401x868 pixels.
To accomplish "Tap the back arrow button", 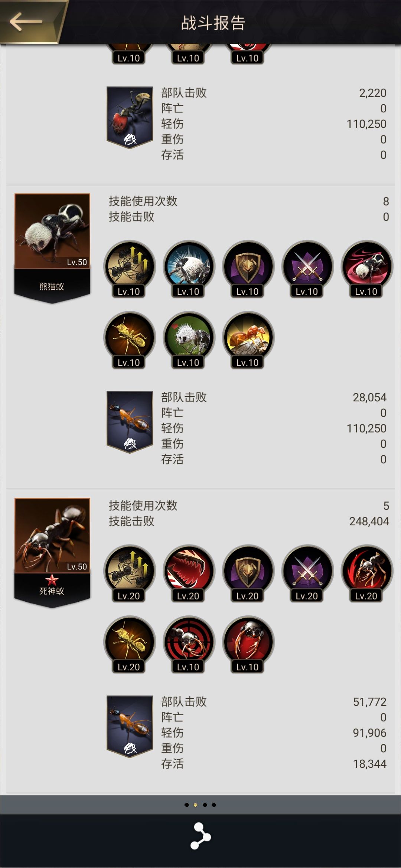I will [x=26, y=22].
